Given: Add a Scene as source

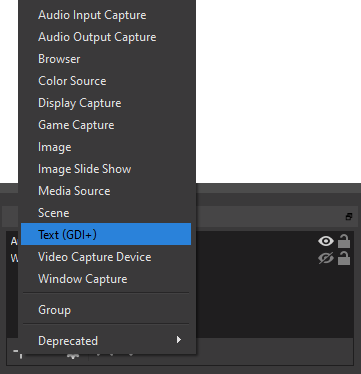Looking at the screenshot, I should click(x=106, y=213).
